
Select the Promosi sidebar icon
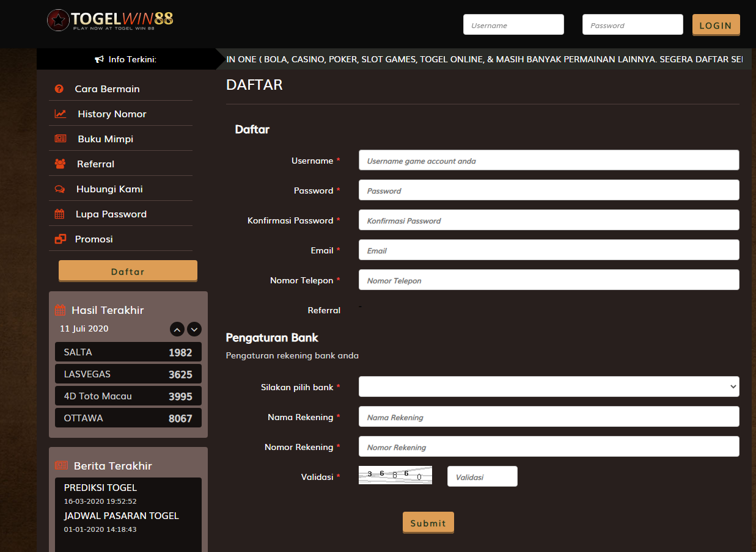click(59, 239)
